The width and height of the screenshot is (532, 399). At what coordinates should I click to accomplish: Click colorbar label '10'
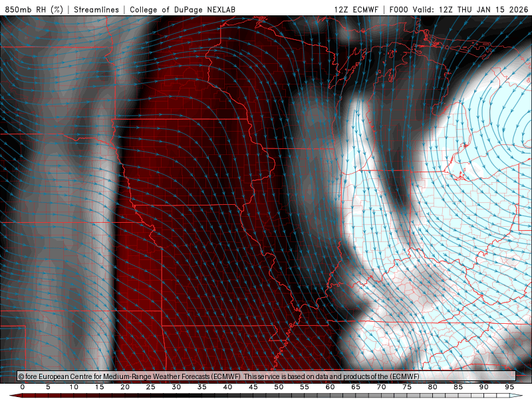[74, 387]
